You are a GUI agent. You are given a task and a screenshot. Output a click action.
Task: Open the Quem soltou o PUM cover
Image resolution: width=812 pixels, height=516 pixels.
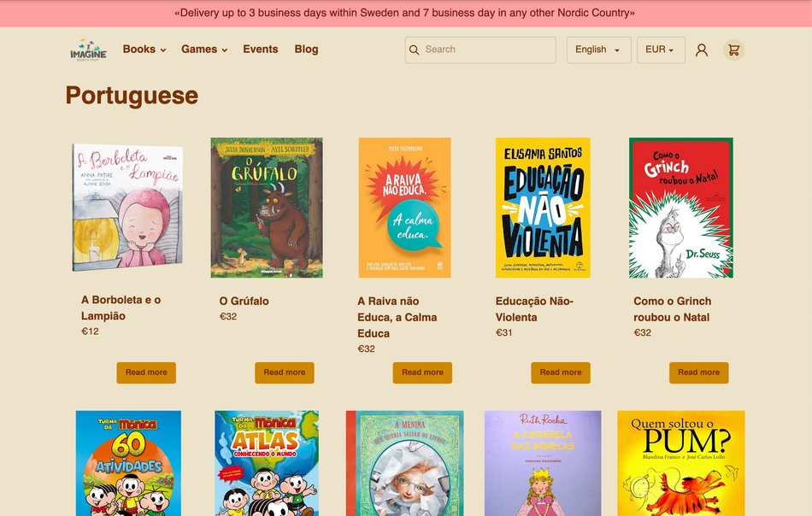[681, 463]
